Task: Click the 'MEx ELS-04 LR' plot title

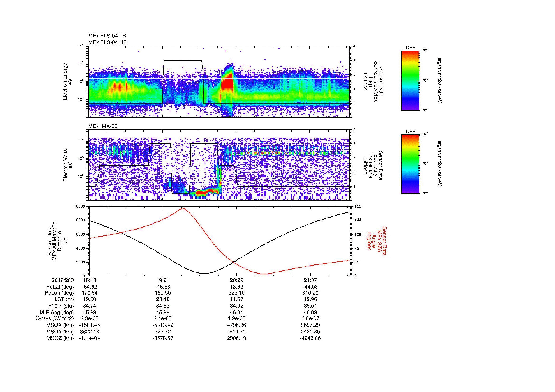Action: tap(107, 36)
